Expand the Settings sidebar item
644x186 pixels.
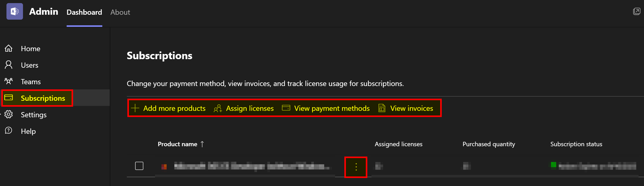click(x=34, y=115)
